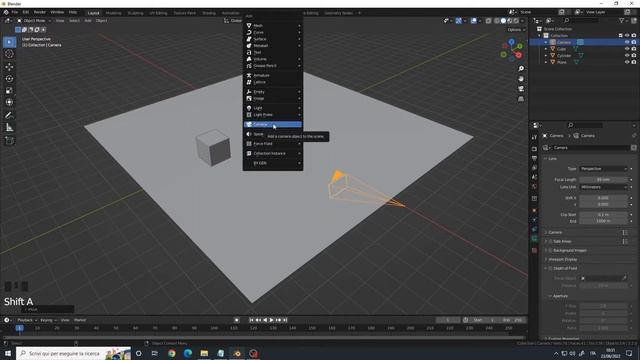Play the animation in timeline
This screenshot has width=640, height=360.
tap(271, 320)
